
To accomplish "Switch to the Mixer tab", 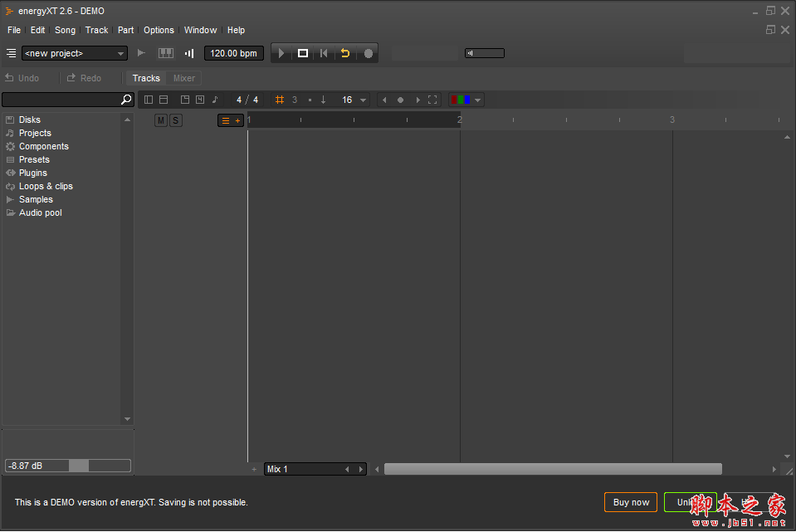I will 183,78.
